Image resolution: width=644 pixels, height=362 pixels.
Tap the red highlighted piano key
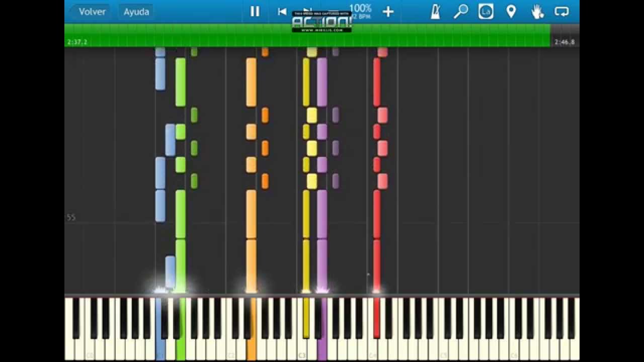376,318
